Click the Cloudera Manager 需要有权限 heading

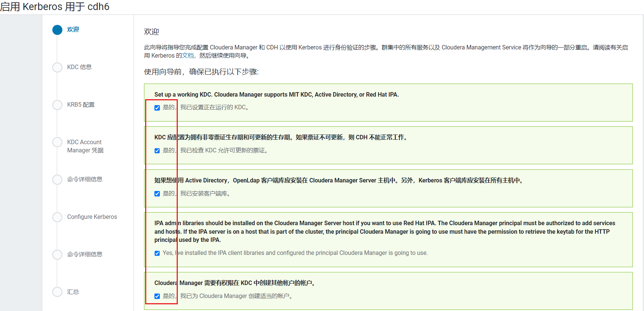pyautogui.click(x=236, y=283)
